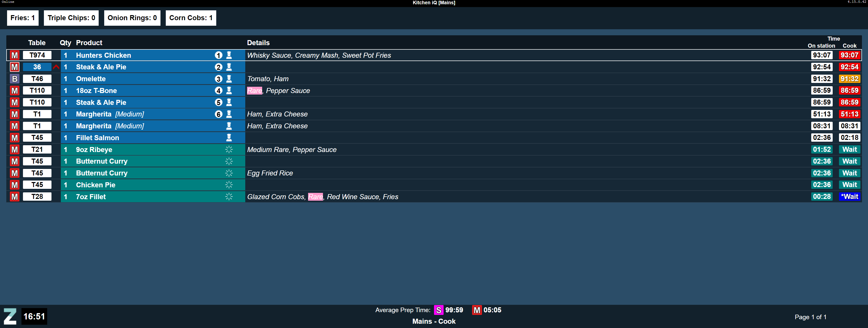Image resolution: width=868 pixels, height=328 pixels.
Task: Click the number 4 badge on 18oz T-Bone
Action: coord(218,91)
